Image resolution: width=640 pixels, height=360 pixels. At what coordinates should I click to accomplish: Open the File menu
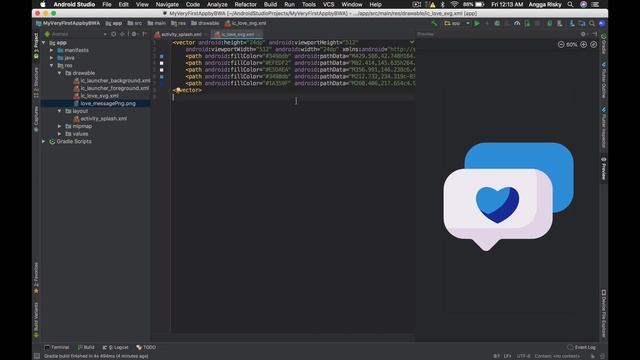[107, 4]
